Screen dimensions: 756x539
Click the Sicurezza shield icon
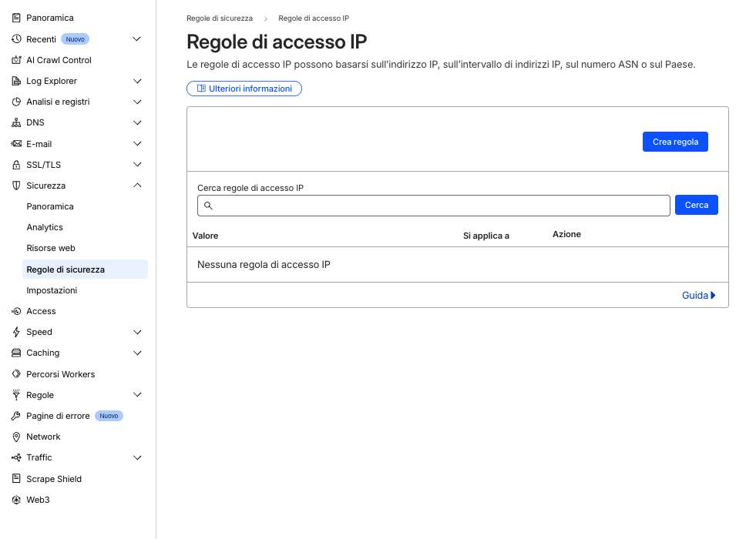point(16,186)
